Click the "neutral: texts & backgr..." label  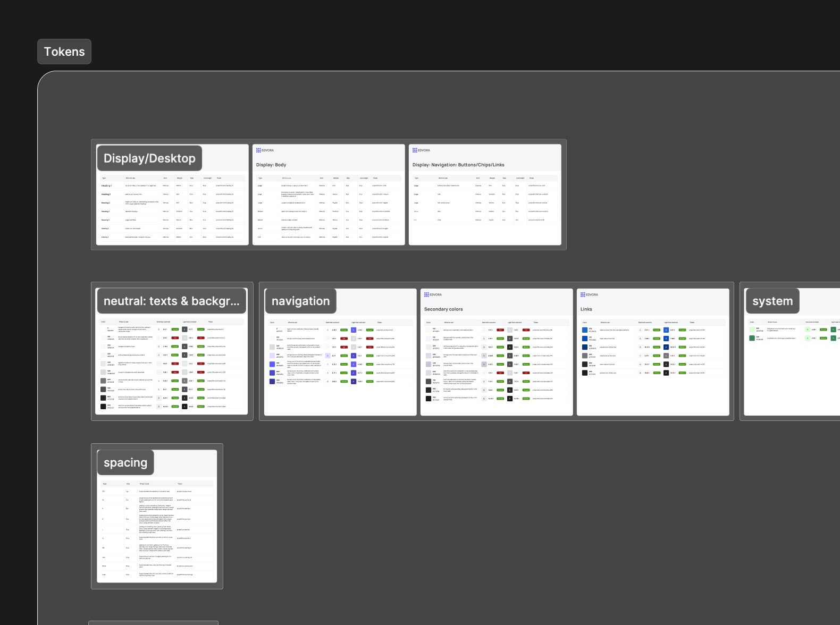[171, 301]
